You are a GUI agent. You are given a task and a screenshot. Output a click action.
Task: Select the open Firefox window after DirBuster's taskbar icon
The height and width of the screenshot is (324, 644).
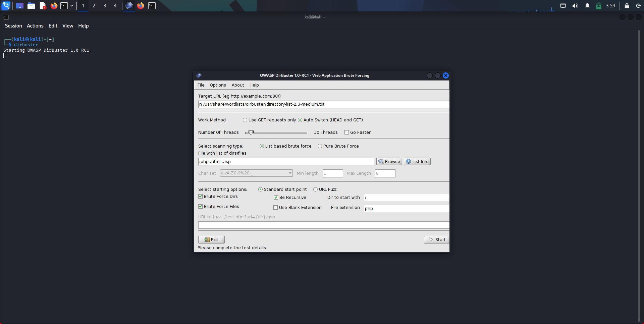(141, 6)
